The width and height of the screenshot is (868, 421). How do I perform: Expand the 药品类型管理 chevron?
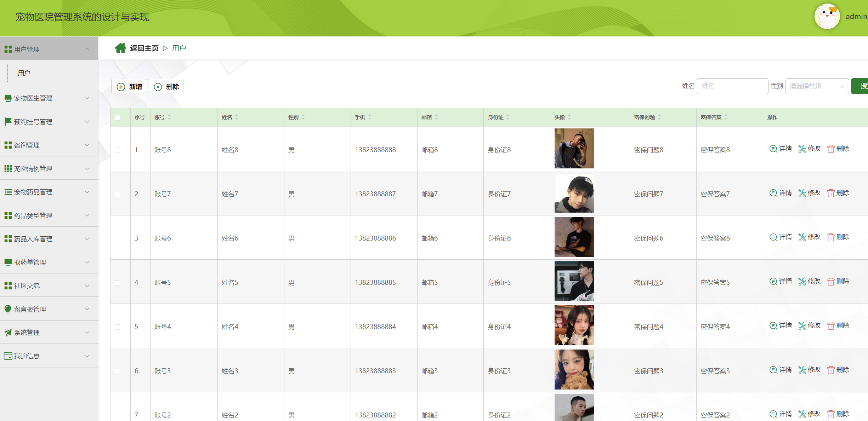point(87,215)
